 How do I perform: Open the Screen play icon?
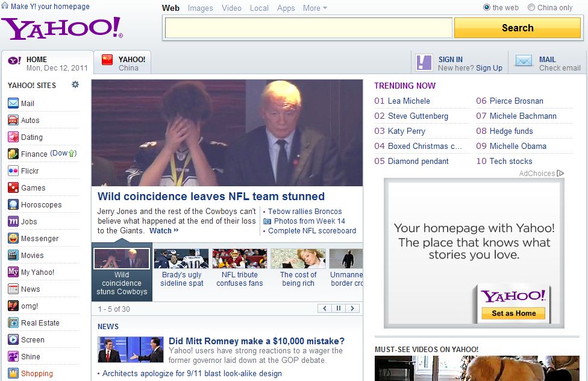click(x=13, y=340)
